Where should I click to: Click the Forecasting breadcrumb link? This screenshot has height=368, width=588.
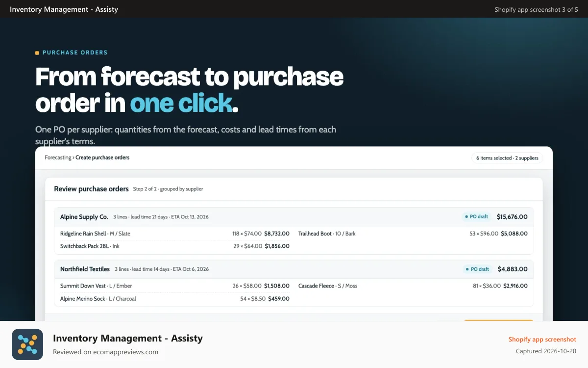(x=58, y=158)
